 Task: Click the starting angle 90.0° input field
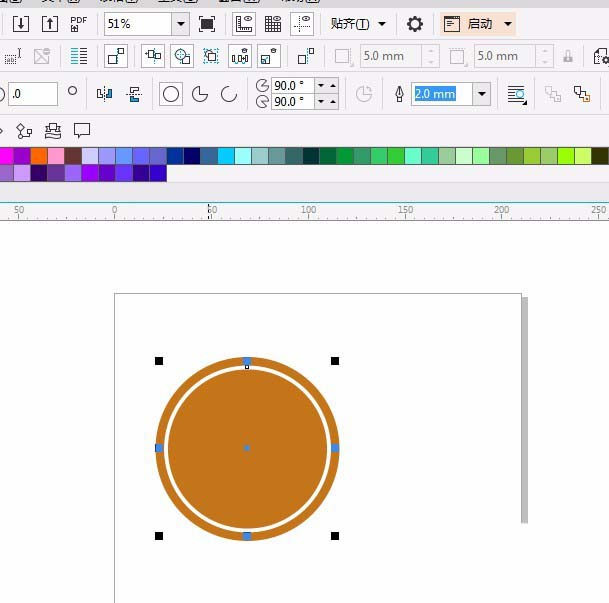pos(292,85)
